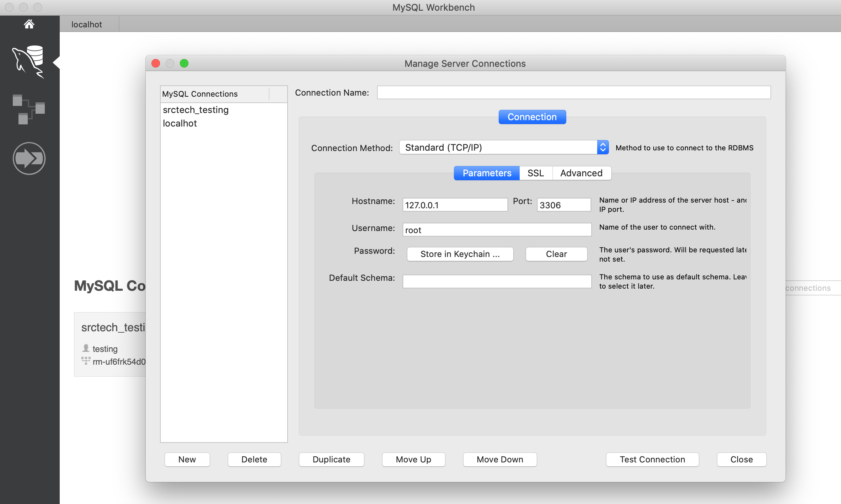The width and height of the screenshot is (841, 504).
Task: Click the Connection Name field
Action: click(574, 92)
